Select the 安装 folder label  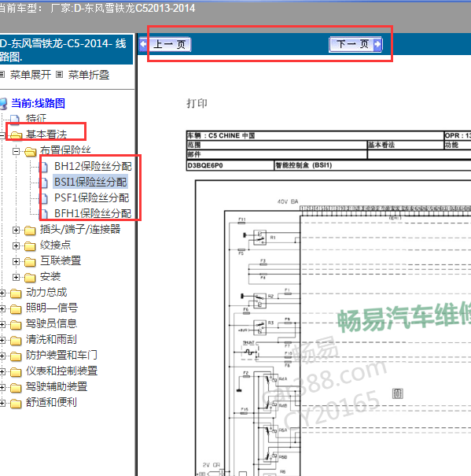click(50, 277)
